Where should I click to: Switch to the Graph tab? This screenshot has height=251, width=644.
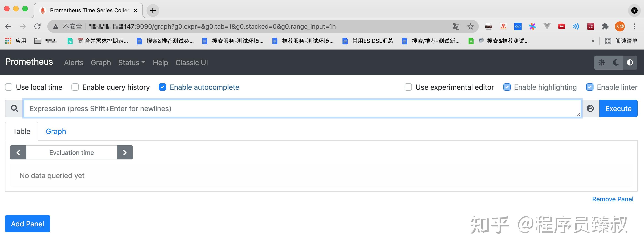coord(56,131)
